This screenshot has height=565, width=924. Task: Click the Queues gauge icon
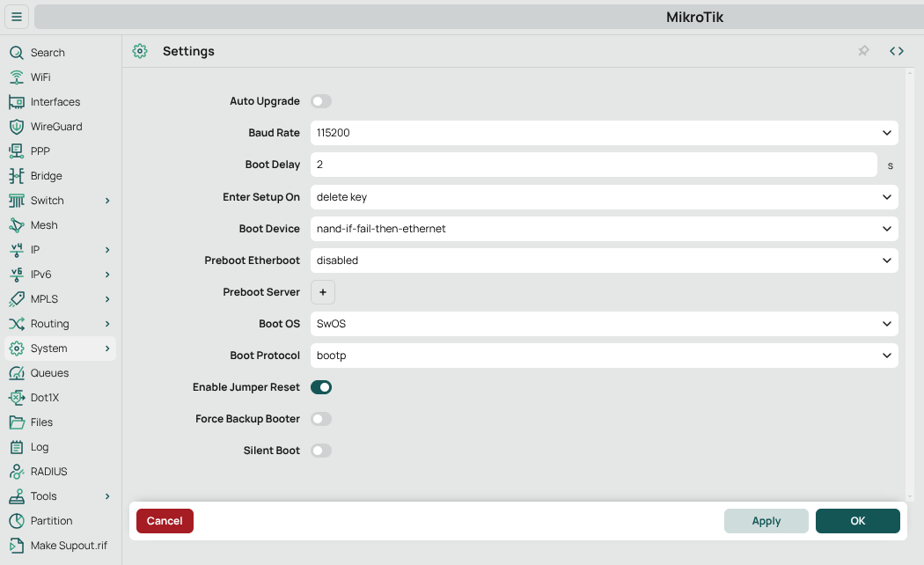coord(17,373)
